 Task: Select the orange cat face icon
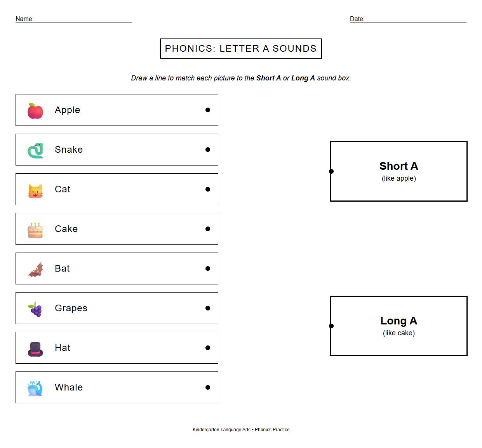(x=35, y=190)
